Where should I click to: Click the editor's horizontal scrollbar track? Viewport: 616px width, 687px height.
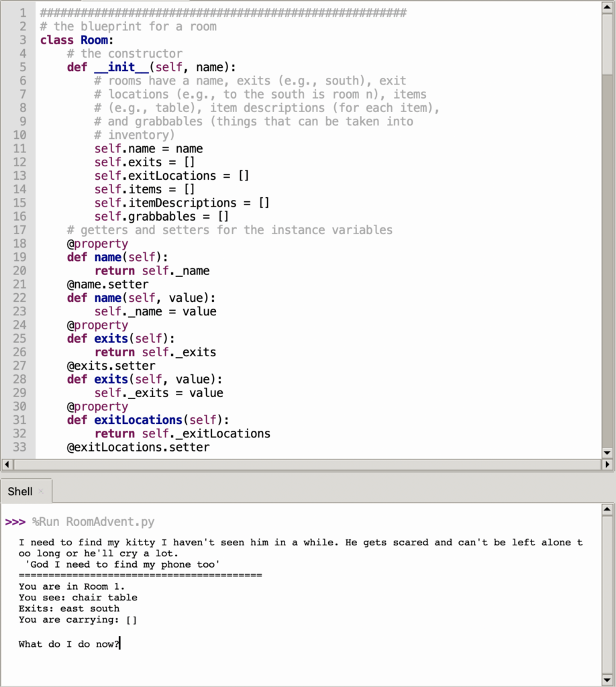(x=302, y=464)
